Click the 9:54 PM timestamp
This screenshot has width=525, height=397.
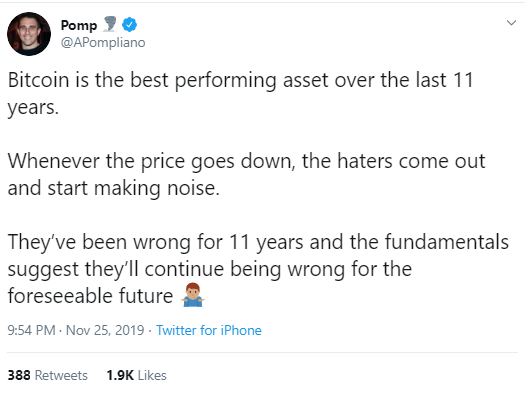(31, 330)
